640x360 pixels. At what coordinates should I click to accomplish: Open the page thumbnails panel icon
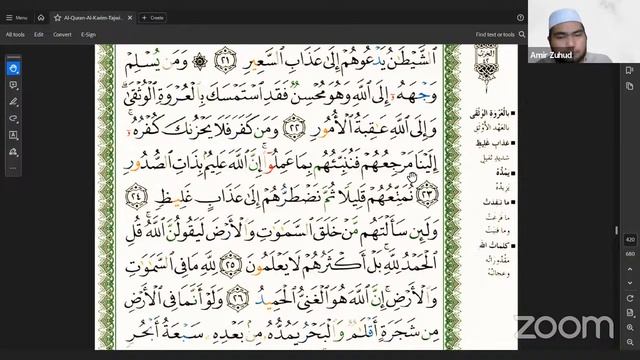pos(629,86)
